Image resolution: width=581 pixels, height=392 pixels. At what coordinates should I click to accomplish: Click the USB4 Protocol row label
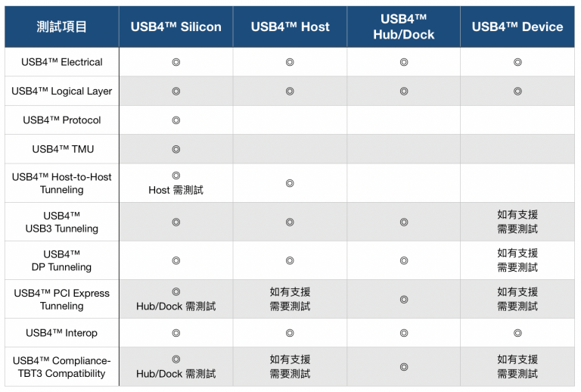[x=61, y=120]
